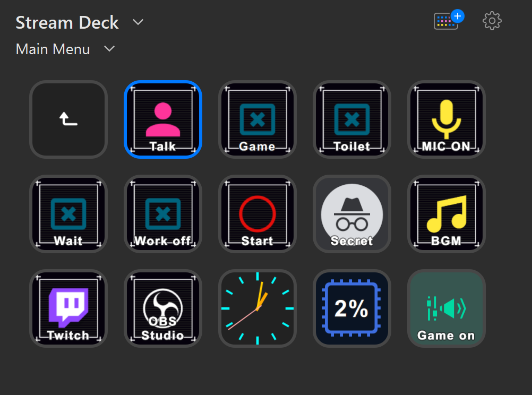Open preferences with the gear icon
Image resolution: width=532 pixels, height=395 pixels.
pyautogui.click(x=492, y=21)
